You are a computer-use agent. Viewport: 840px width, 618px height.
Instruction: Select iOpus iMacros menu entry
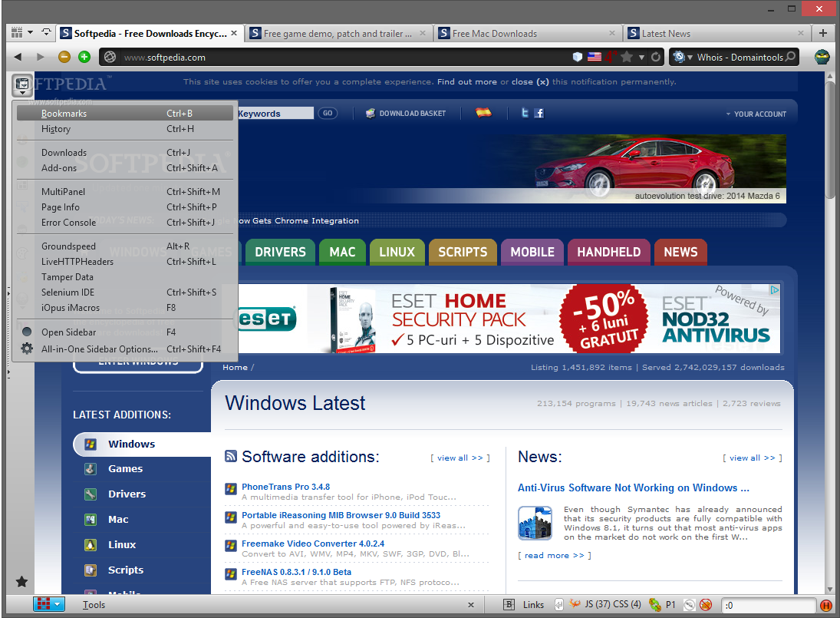coord(125,308)
